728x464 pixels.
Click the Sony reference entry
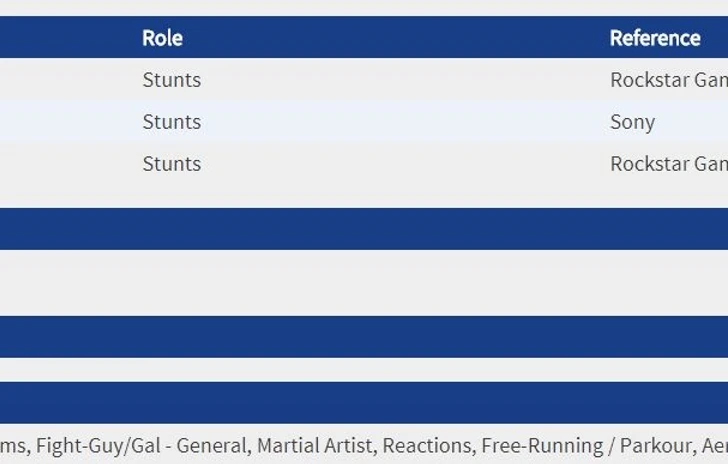pos(632,122)
